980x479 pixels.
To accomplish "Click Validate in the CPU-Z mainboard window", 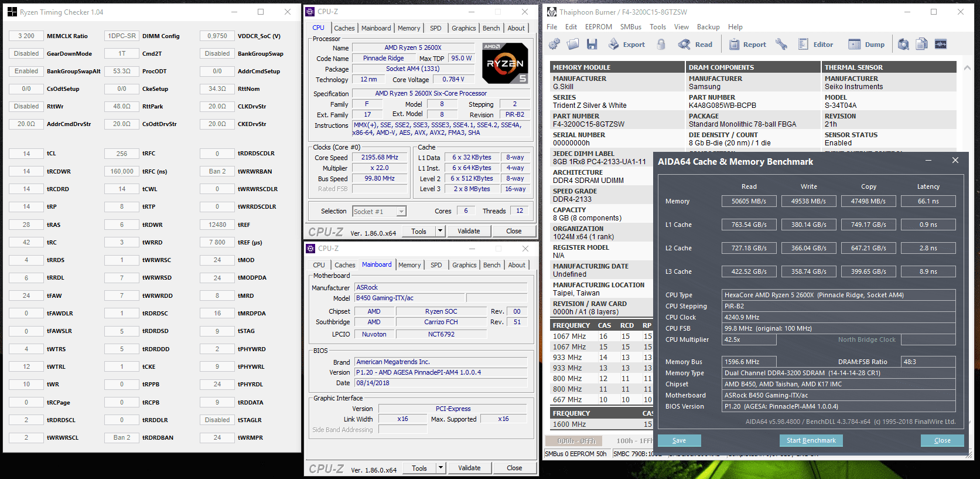I will coord(469,468).
